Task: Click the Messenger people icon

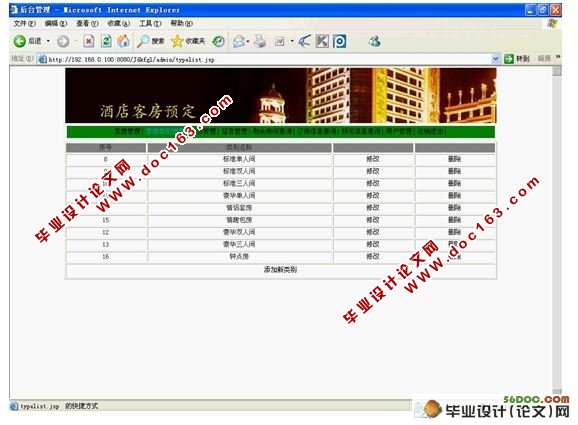Action: [x=374, y=41]
